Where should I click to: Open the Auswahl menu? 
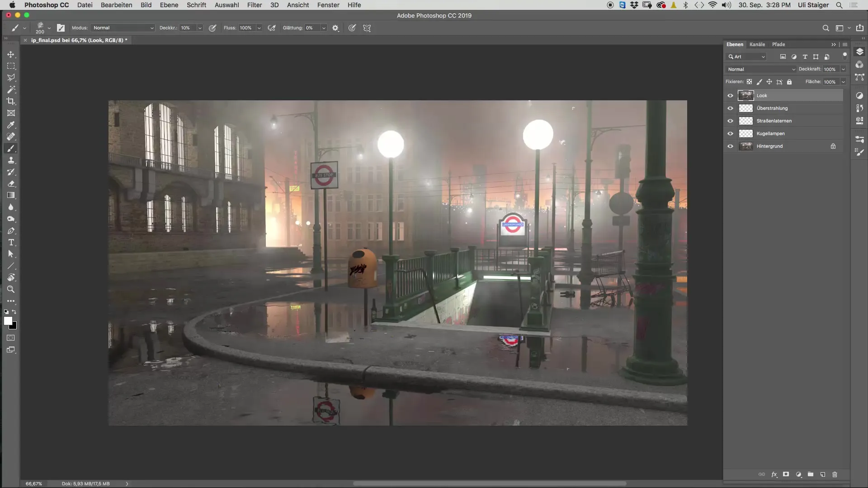pyautogui.click(x=226, y=5)
